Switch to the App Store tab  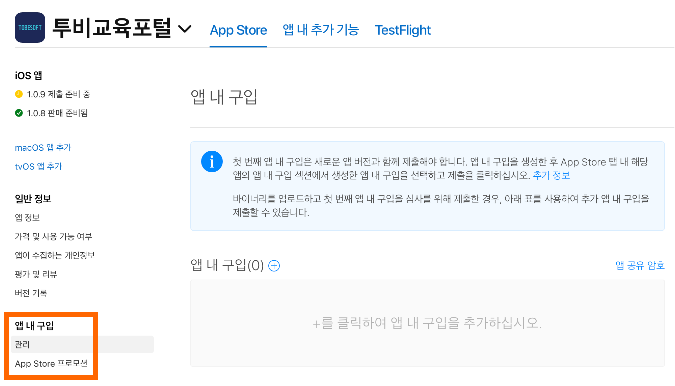tap(238, 30)
